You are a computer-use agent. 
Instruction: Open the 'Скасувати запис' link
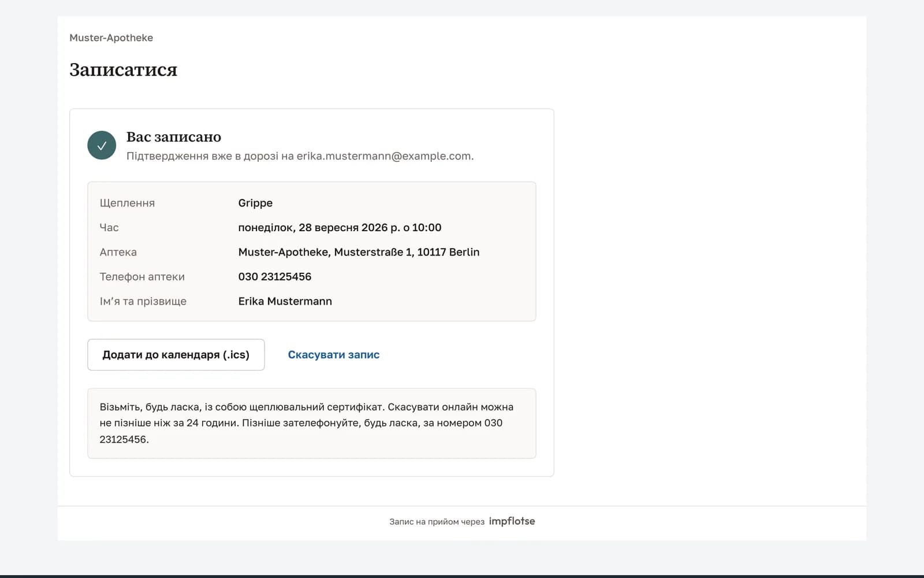coord(334,355)
